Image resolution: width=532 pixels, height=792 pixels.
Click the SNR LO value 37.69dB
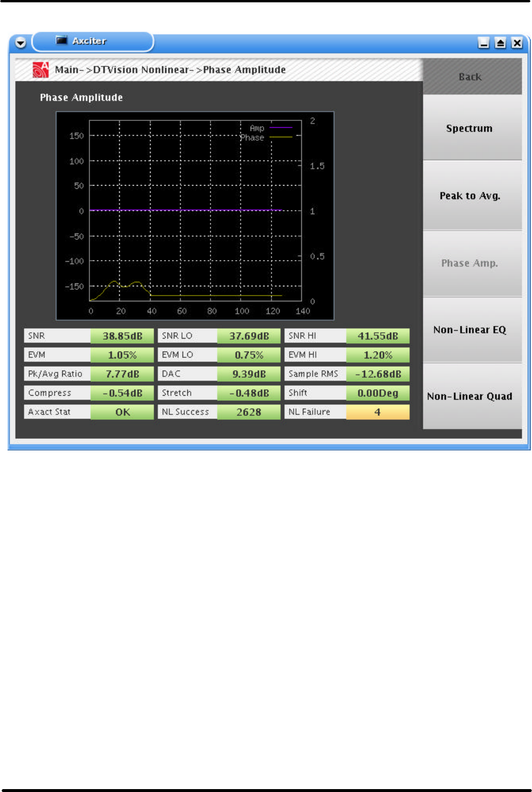tap(249, 336)
